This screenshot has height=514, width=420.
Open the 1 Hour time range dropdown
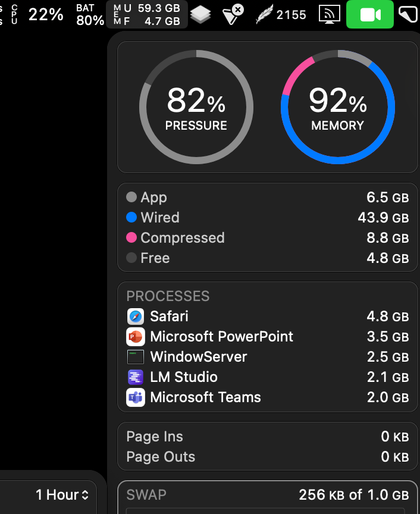coord(62,494)
